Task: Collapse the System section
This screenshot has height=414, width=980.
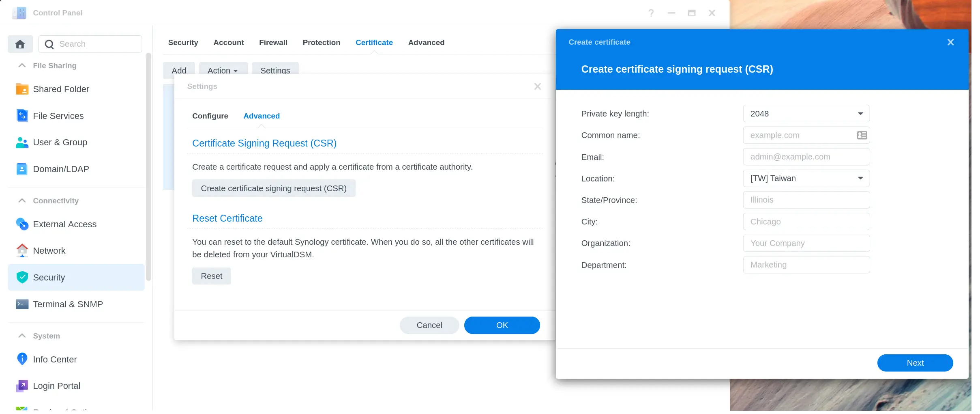Action: coord(22,336)
